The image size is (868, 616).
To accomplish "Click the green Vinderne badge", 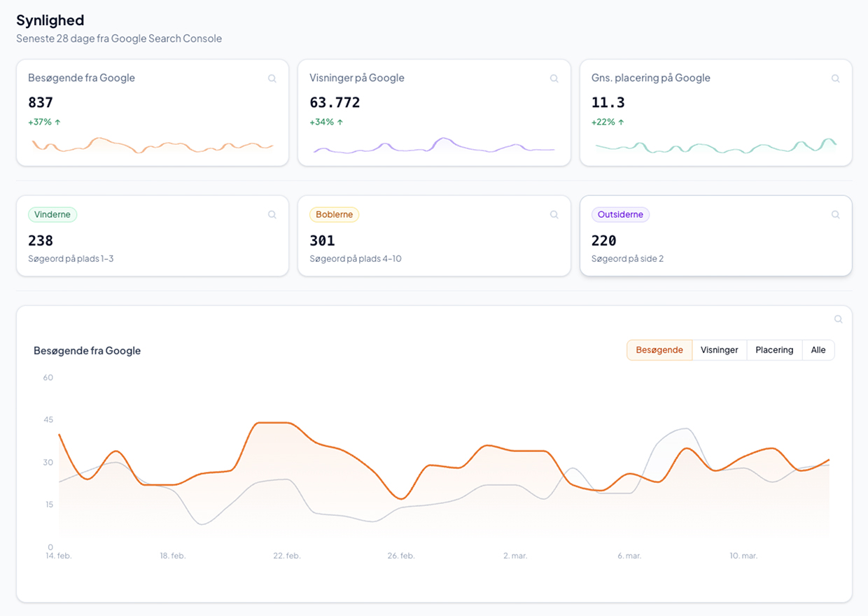I will [x=52, y=214].
